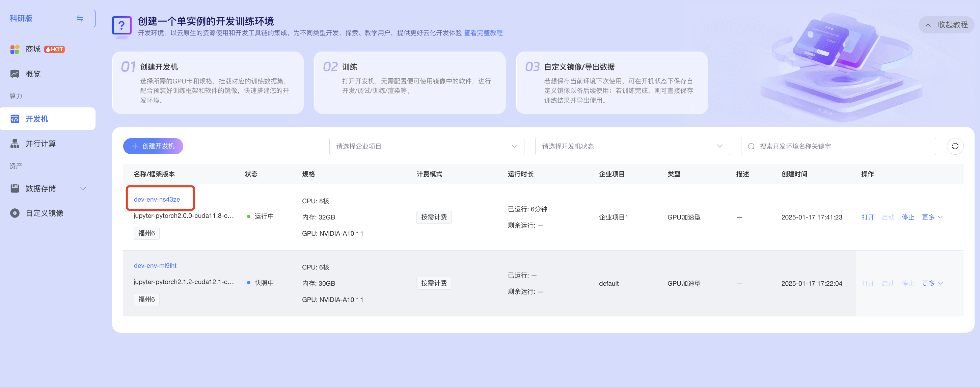The height and width of the screenshot is (387, 980).
Task: Click the 数据存储 disk icon
Action: click(x=15, y=188)
